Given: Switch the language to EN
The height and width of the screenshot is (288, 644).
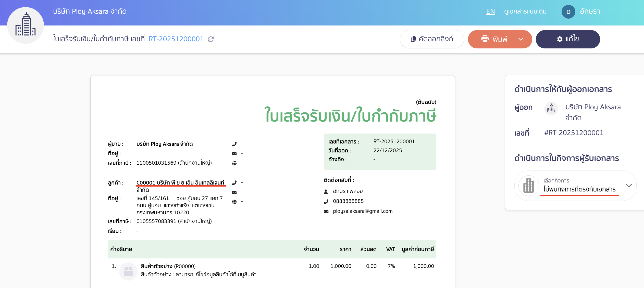Looking at the screenshot, I should point(490,11).
